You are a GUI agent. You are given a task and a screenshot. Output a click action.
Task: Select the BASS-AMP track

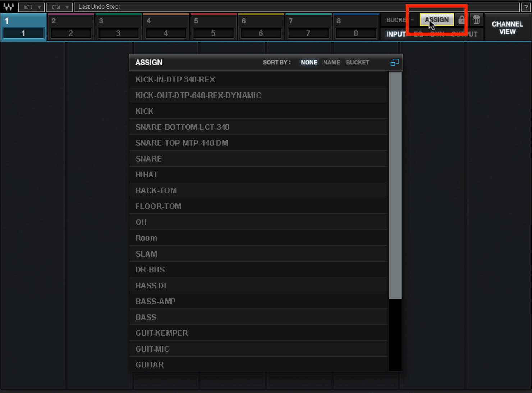tap(259, 301)
